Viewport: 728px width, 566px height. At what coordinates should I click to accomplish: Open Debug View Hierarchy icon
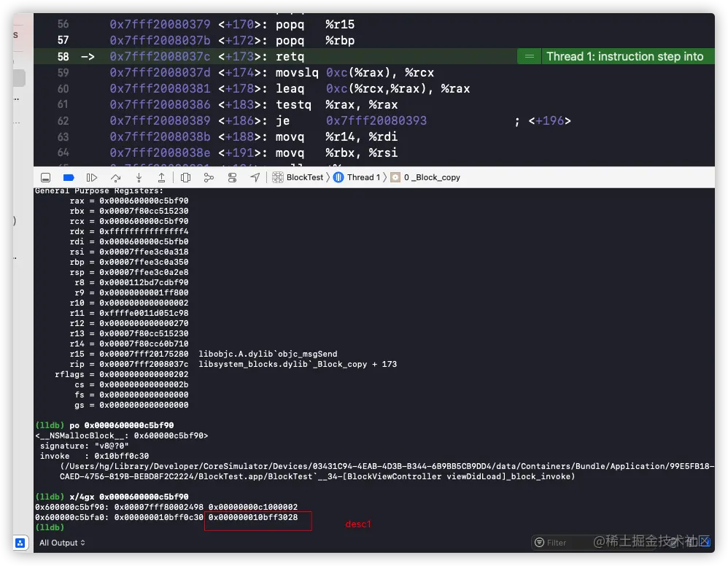tap(186, 177)
